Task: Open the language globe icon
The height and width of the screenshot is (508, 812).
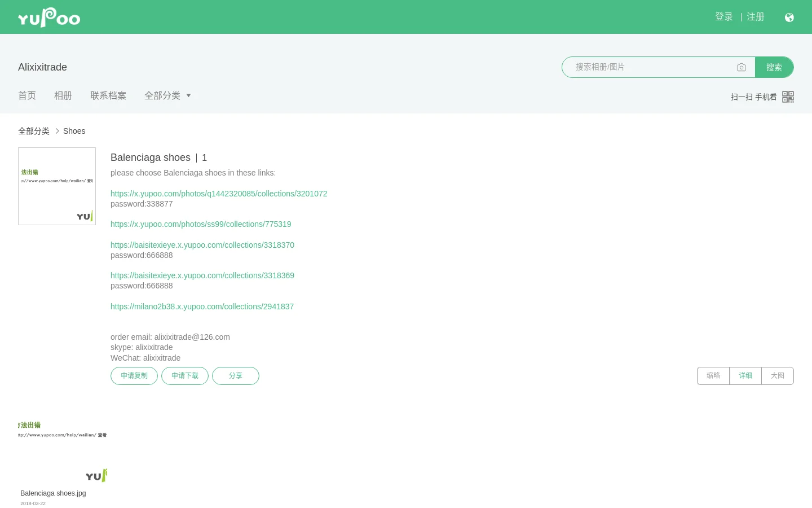Action: coord(789,17)
